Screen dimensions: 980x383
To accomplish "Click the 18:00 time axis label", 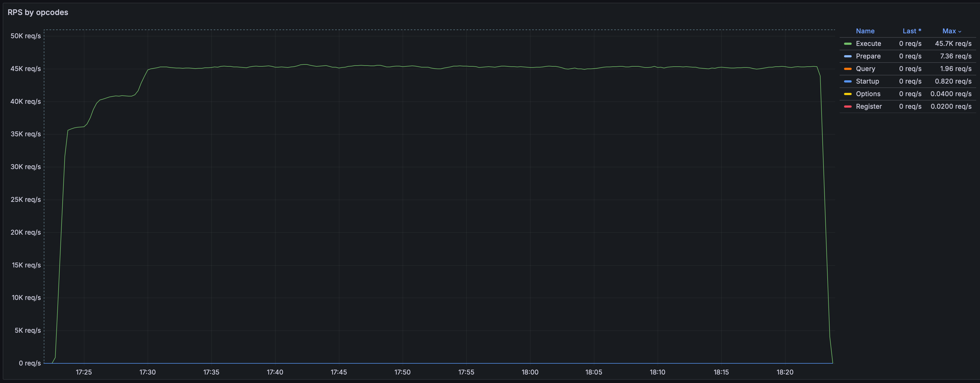I will (530, 372).
